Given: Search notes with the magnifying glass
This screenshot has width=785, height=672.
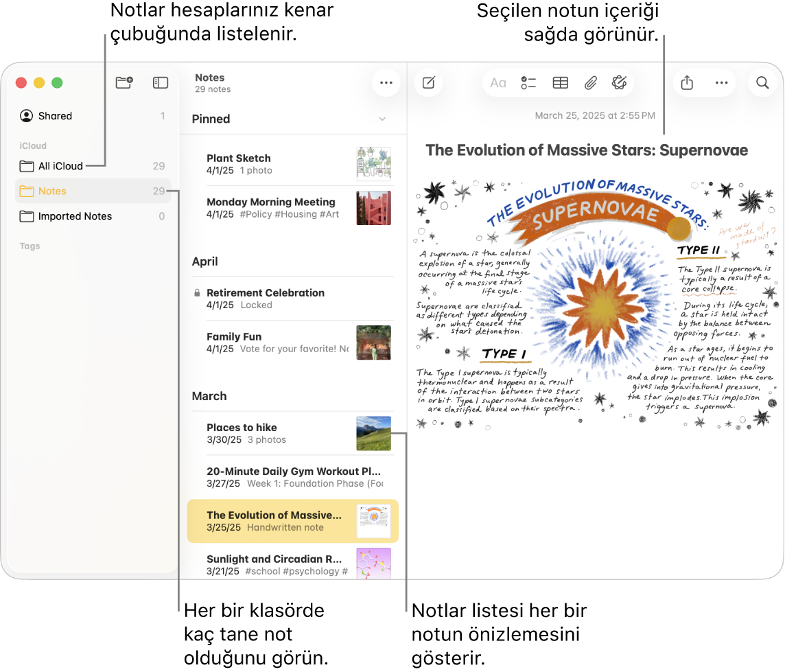Looking at the screenshot, I should (762, 83).
